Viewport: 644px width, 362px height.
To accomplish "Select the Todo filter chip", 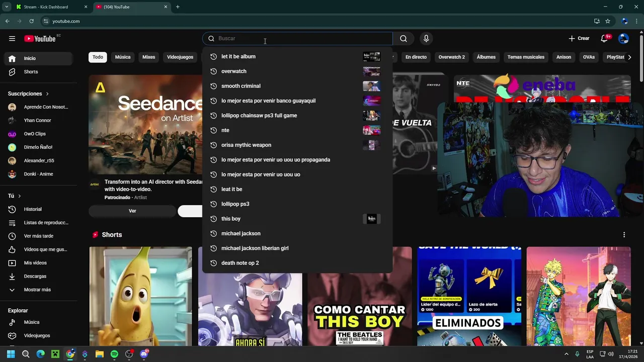I will click(98, 57).
